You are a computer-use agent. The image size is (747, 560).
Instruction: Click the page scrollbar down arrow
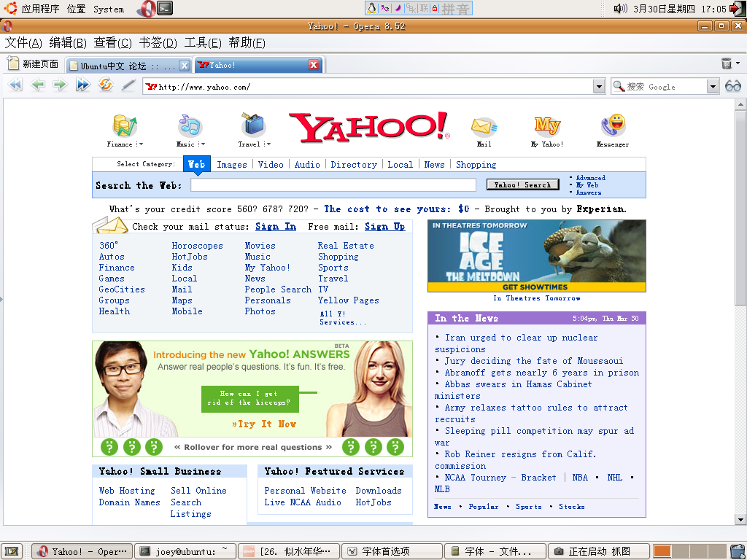(x=740, y=519)
